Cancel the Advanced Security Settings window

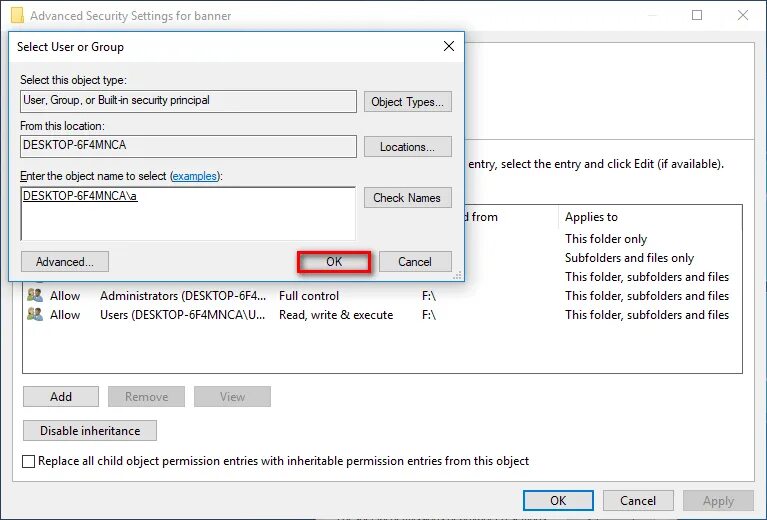(x=638, y=500)
